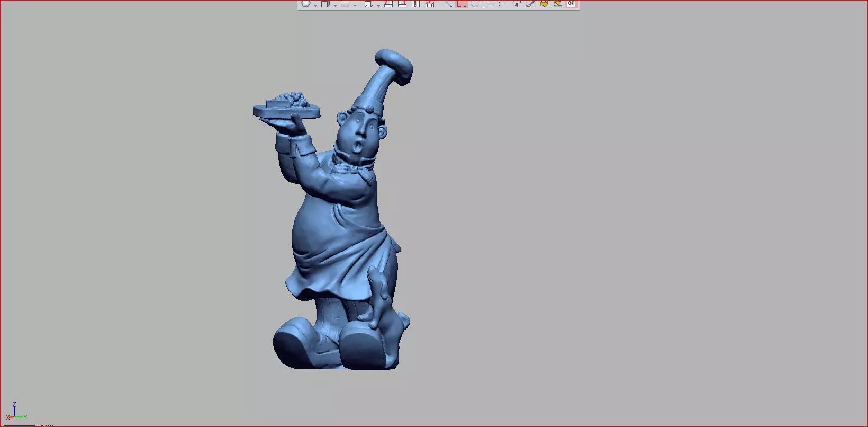868x427 pixels.
Task: Click rotate view left icon with red arrow
Action: (x=388, y=4)
